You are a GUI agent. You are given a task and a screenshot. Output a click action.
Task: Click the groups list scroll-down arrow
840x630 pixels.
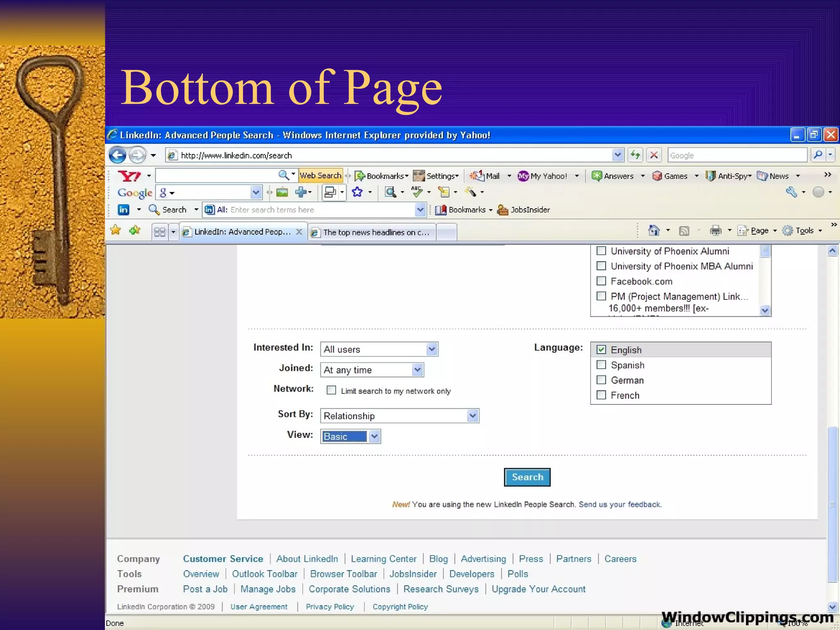point(765,310)
